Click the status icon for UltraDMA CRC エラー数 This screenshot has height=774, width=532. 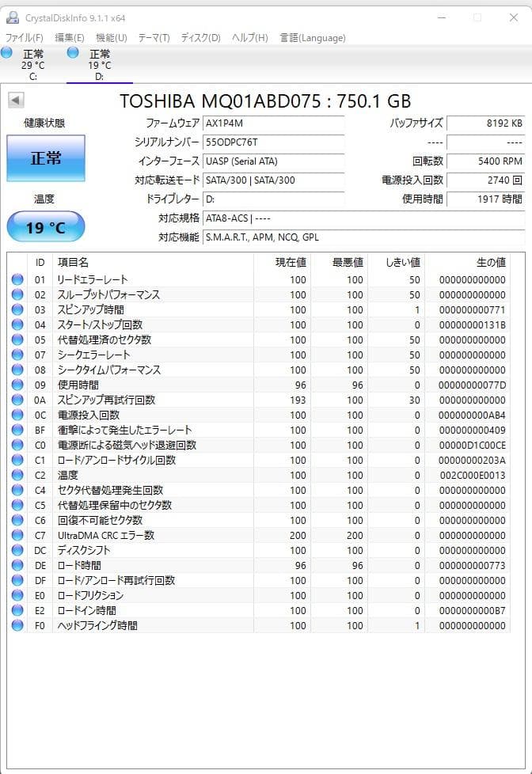17,535
